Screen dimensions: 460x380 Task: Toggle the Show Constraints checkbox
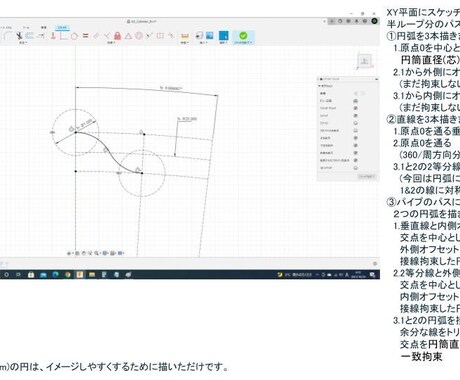coord(356,153)
